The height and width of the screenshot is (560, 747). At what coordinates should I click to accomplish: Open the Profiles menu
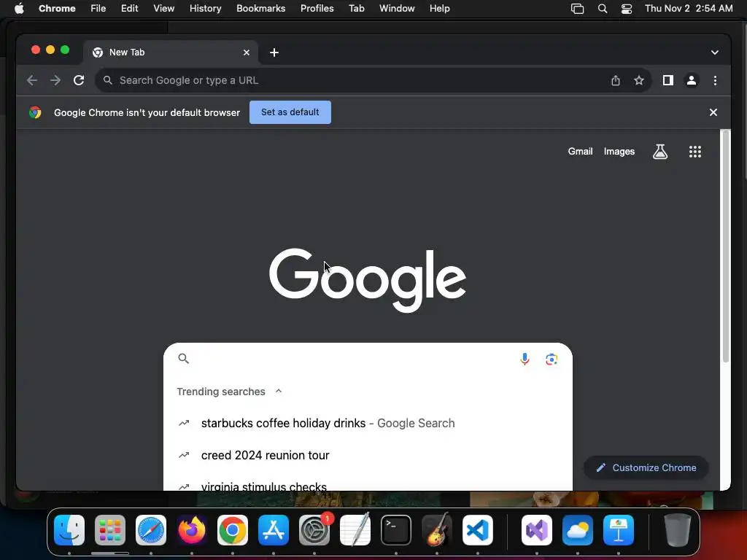[317, 9]
